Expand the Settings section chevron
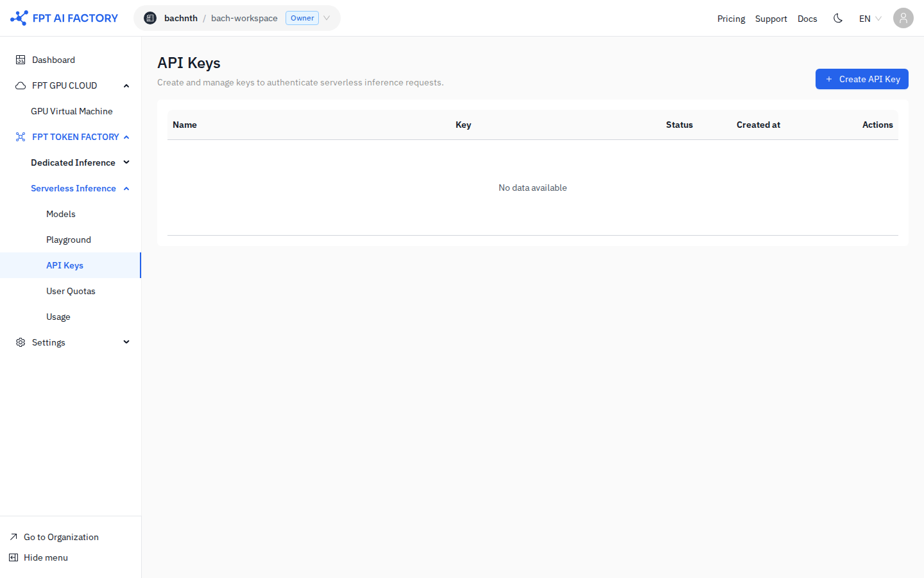The image size is (924, 578). point(126,342)
